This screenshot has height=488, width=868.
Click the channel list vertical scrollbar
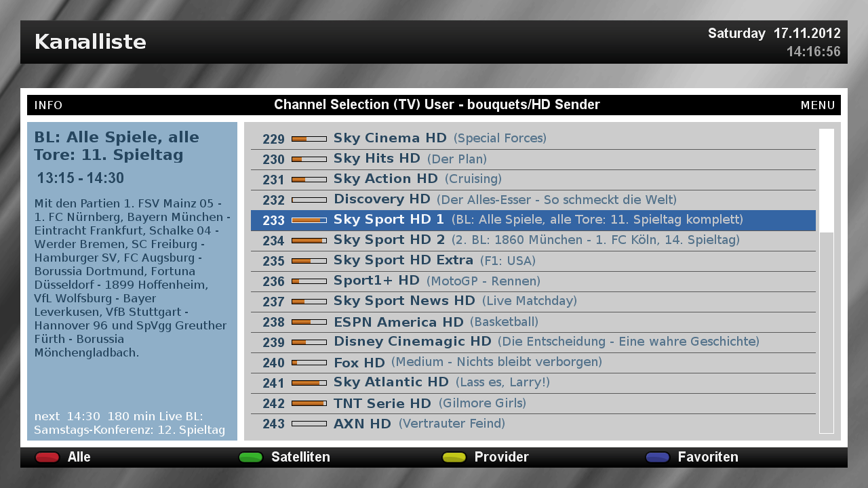(x=826, y=281)
